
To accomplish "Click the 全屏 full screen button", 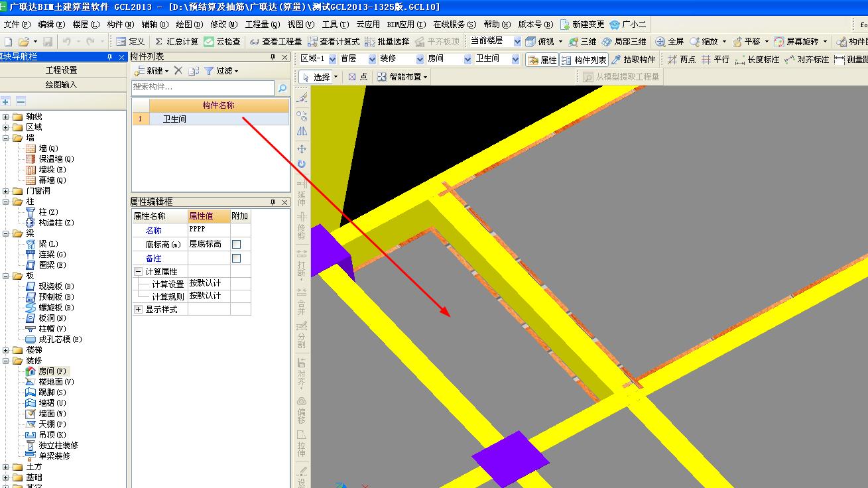I will click(670, 42).
